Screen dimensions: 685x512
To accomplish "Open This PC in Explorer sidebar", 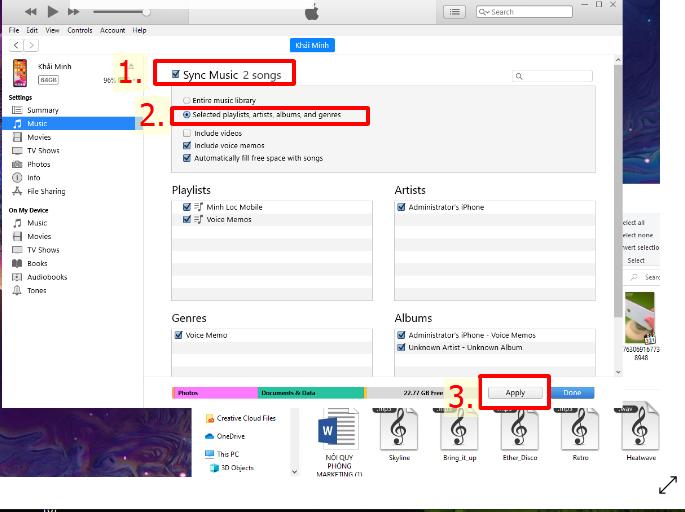I will point(222,454).
